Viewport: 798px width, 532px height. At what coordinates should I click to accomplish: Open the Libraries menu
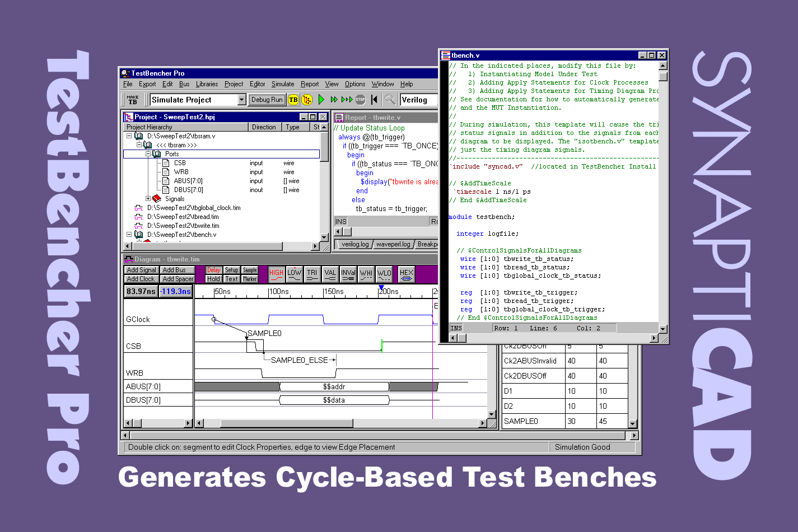(x=207, y=84)
